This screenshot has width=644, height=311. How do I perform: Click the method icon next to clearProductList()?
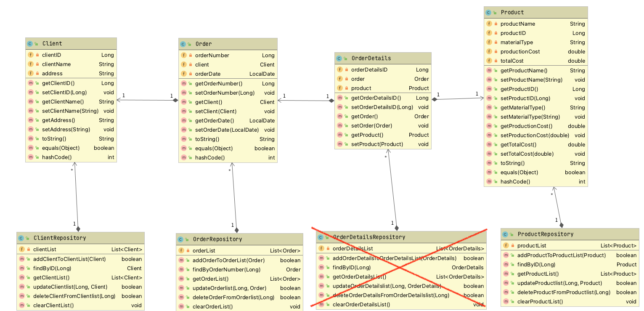pyautogui.click(x=506, y=301)
